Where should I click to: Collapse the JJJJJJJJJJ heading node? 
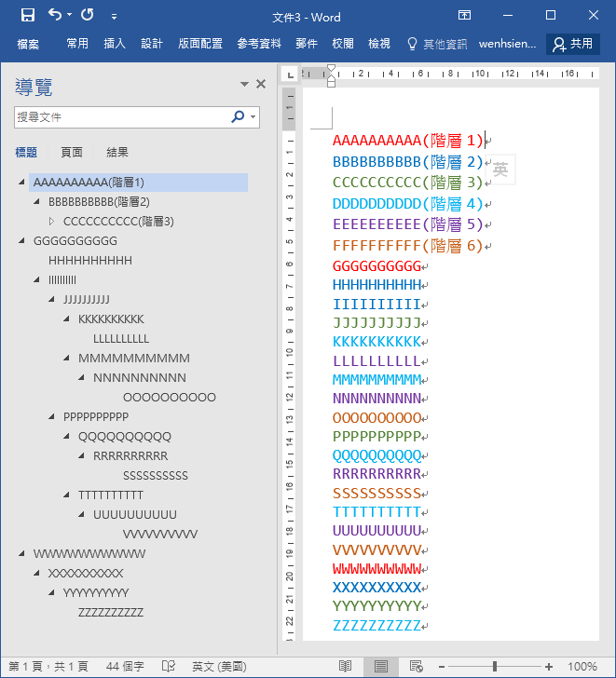pyautogui.click(x=51, y=300)
